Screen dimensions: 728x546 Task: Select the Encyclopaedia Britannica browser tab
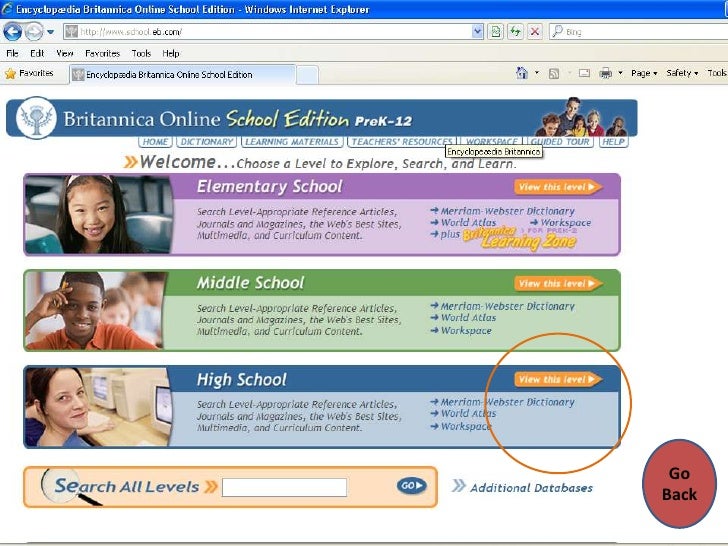(182, 74)
